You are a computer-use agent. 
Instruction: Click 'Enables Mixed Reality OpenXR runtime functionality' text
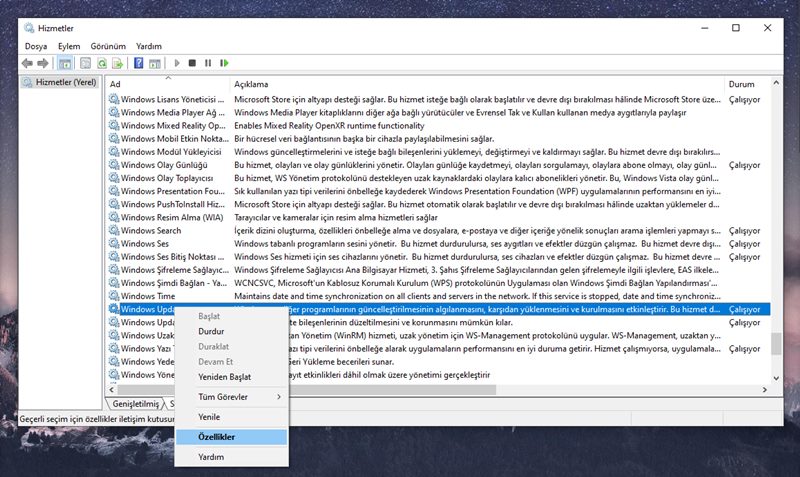tap(329, 125)
